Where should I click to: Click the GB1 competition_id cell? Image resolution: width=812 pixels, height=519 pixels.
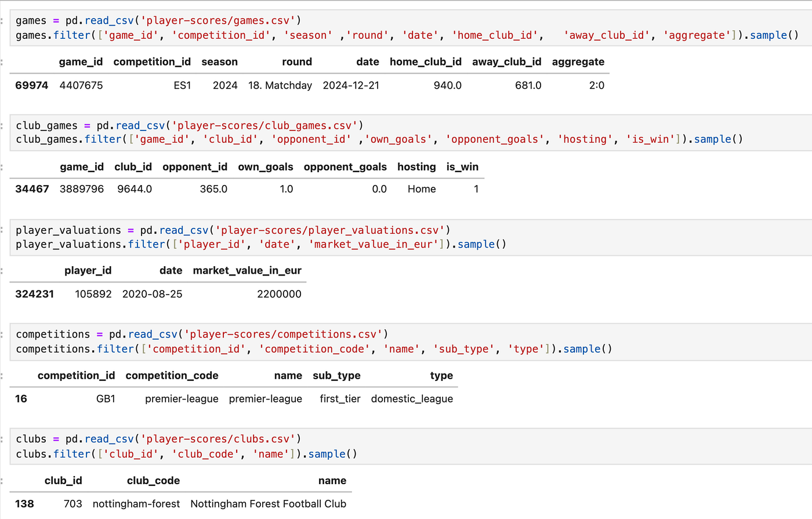point(106,399)
